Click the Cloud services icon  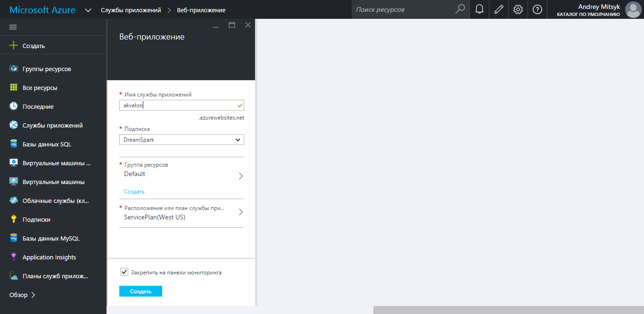(x=14, y=201)
